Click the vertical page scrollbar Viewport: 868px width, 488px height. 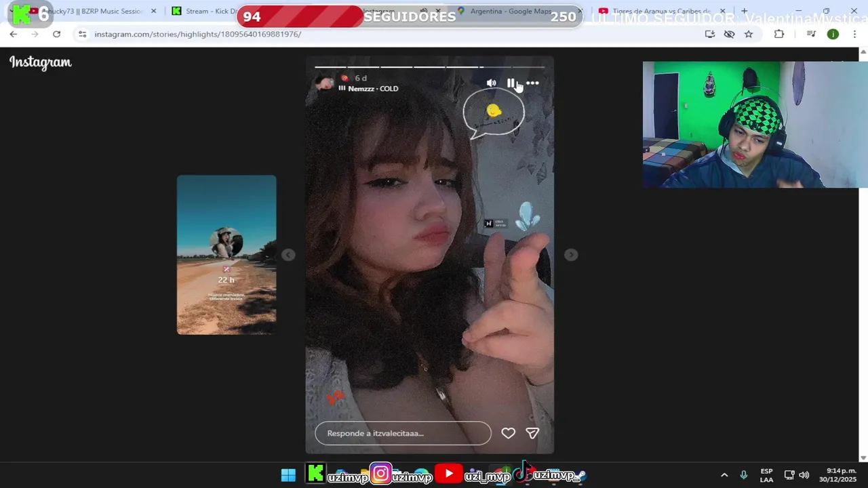[x=863, y=255]
